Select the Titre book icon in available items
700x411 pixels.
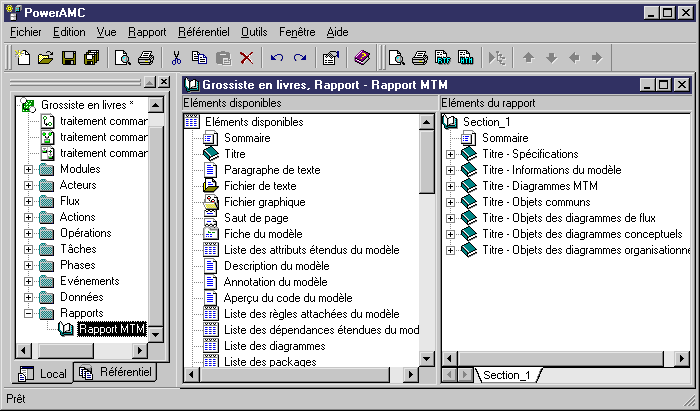(210, 154)
